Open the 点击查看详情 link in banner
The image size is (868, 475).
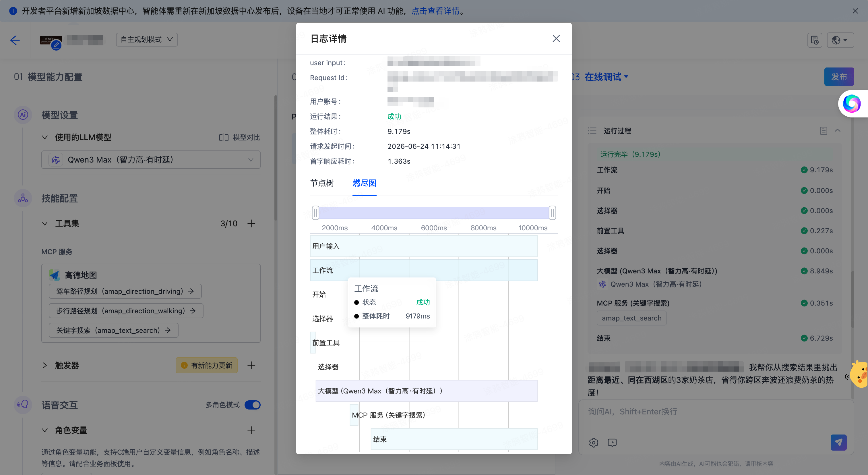pos(435,11)
